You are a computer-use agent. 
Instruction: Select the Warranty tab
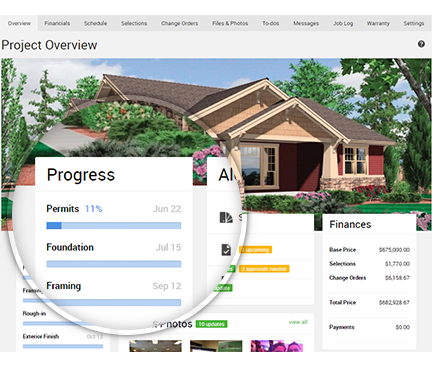point(378,23)
